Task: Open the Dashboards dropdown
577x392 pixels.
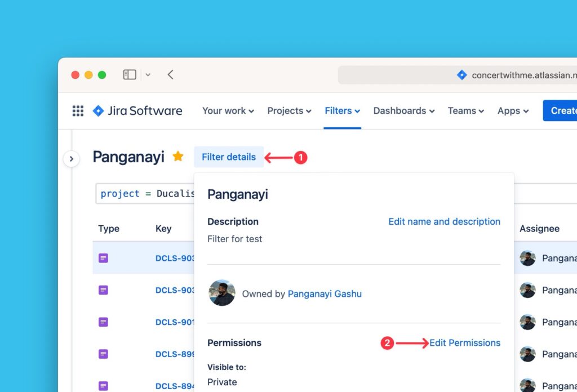Action: (403, 110)
